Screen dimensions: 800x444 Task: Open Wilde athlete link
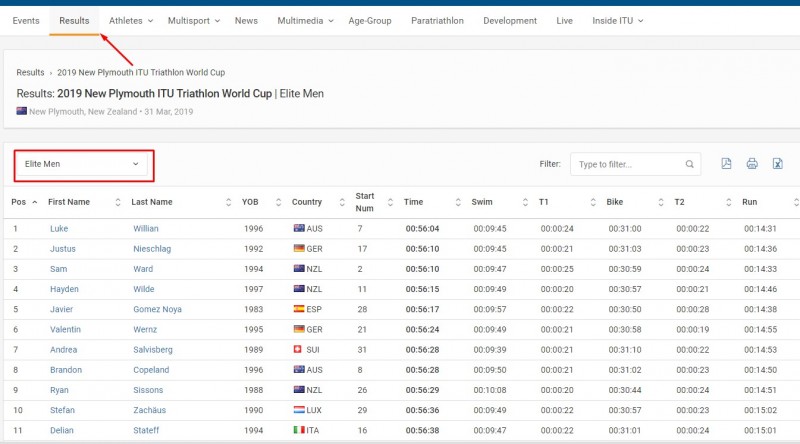143,289
